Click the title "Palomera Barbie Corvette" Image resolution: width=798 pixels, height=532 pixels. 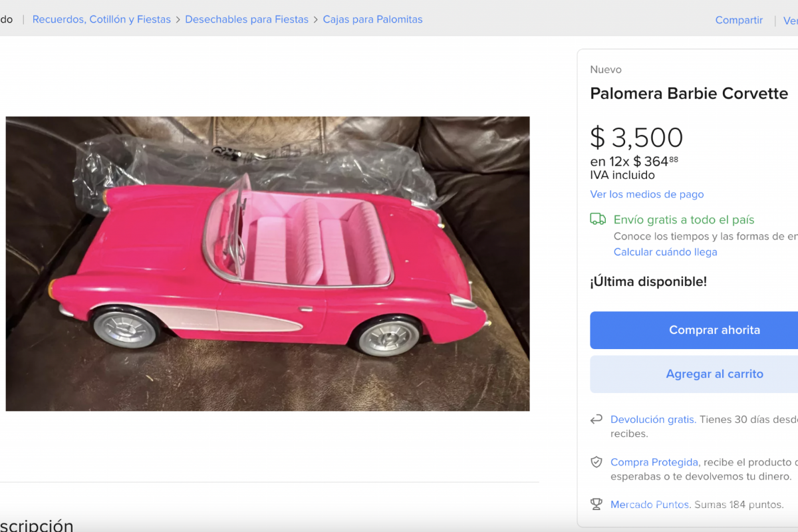(688, 94)
